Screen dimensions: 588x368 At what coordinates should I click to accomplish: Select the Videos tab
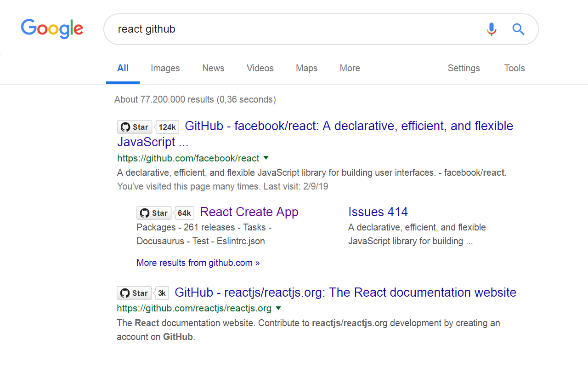[x=260, y=68]
